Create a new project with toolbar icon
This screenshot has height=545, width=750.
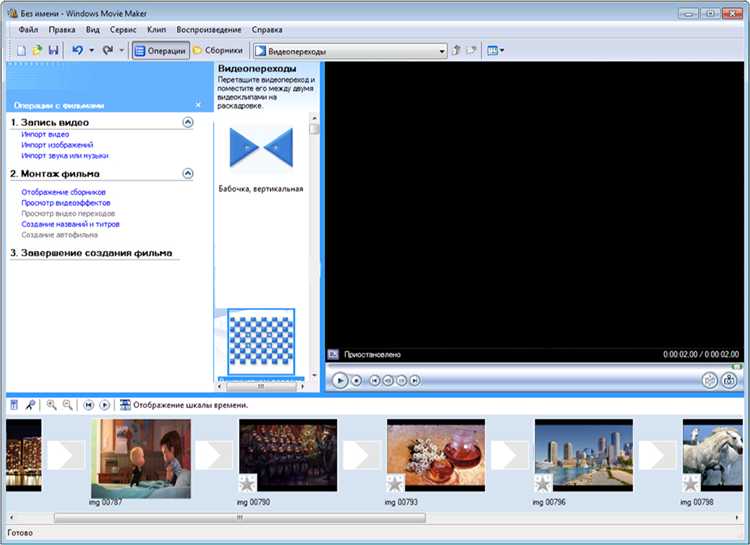coord(22,50)
